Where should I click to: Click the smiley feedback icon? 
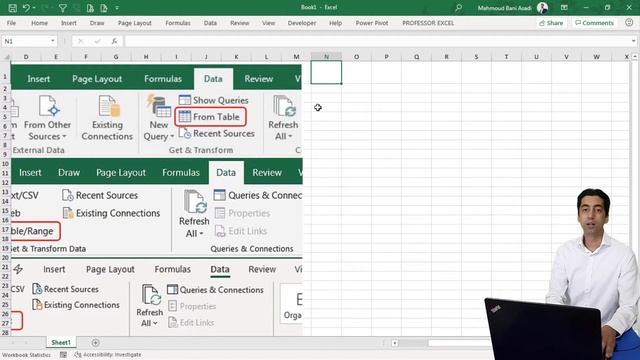tap(629, 23)
